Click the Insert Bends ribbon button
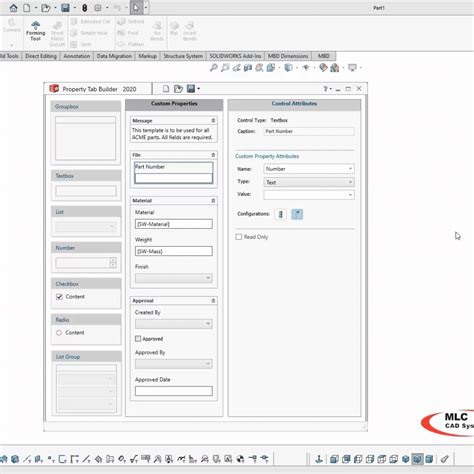This screenshot has width=474, height=474. click(x=190, y=31)
